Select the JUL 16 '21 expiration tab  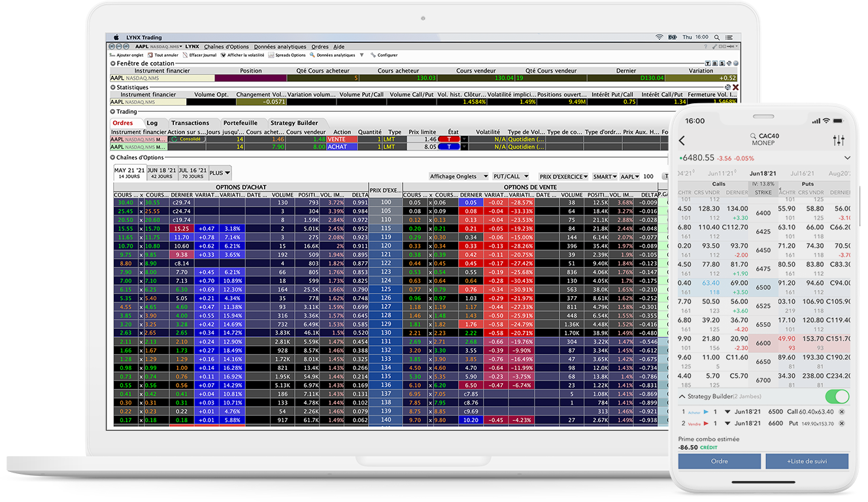[x=192, y=173]
